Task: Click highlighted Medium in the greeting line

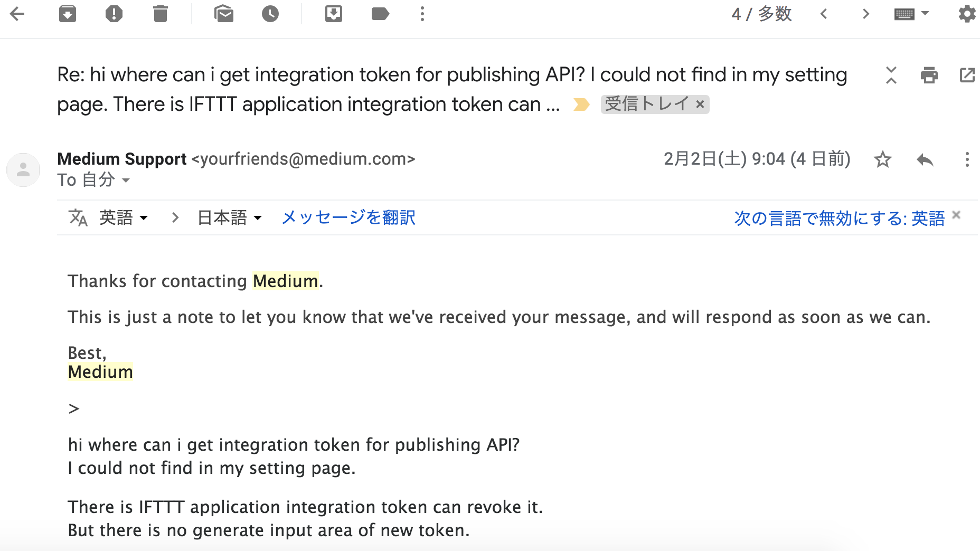Action: 286,281
